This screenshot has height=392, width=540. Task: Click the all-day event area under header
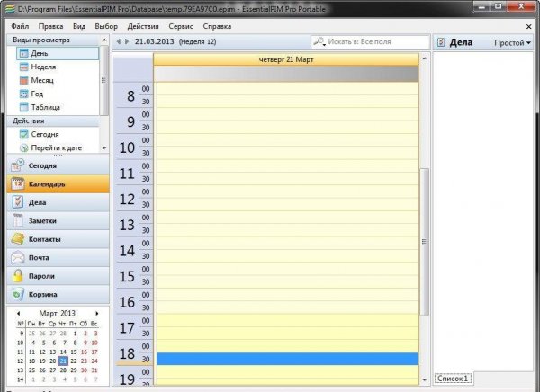[x=286, y=74]
